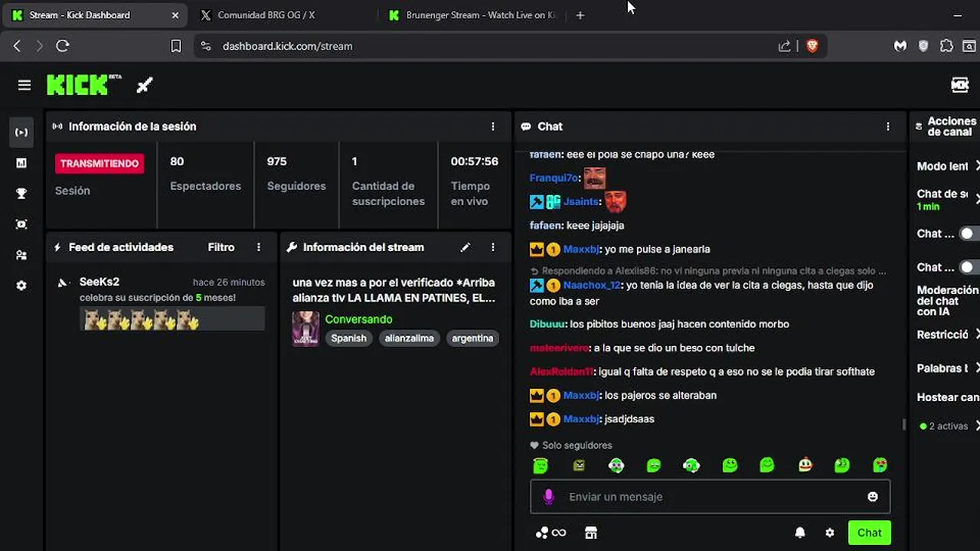Close the Stream - Kick Dashboard tab
Screen dimensions: 980x551
click(x=175, y=15)
